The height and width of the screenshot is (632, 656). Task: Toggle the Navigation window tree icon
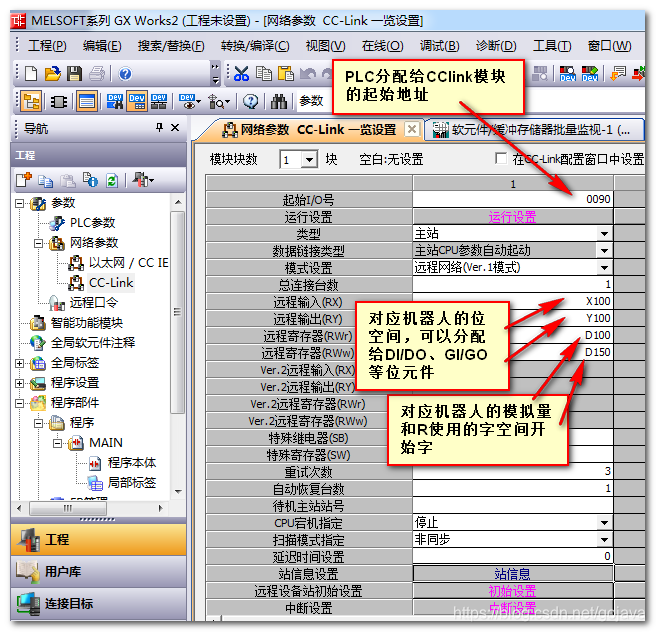click(x=31, y=101)
